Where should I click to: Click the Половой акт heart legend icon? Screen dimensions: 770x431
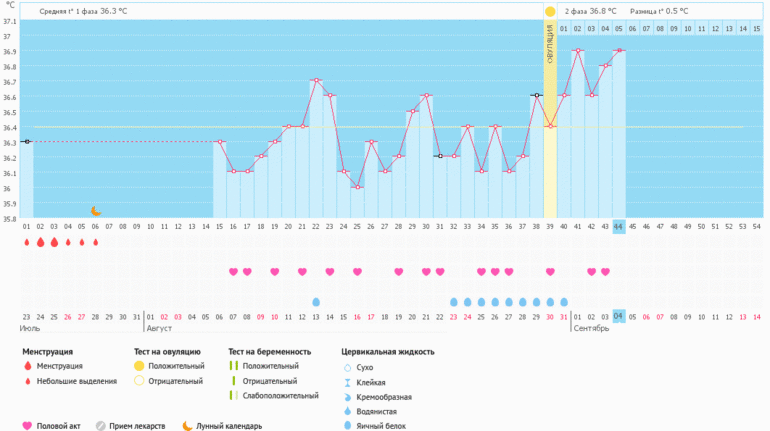pos(27,426)
